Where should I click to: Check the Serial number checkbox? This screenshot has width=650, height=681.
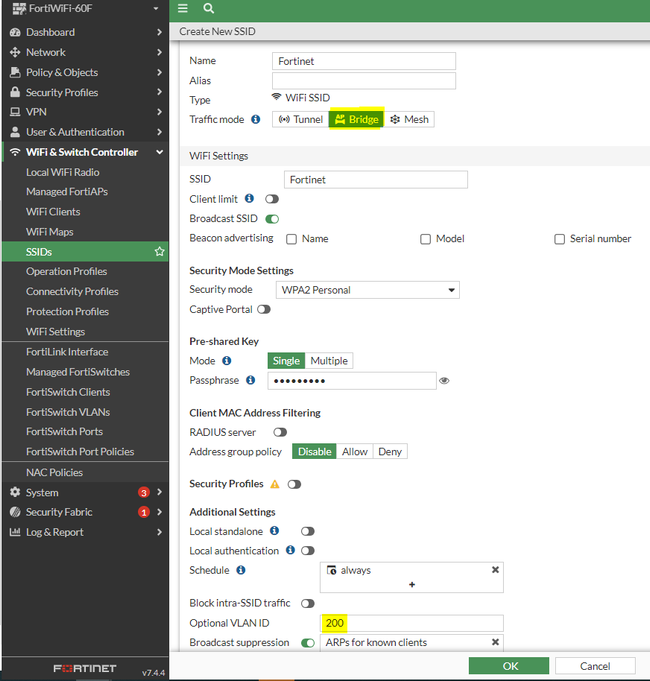tap(560, 239)
